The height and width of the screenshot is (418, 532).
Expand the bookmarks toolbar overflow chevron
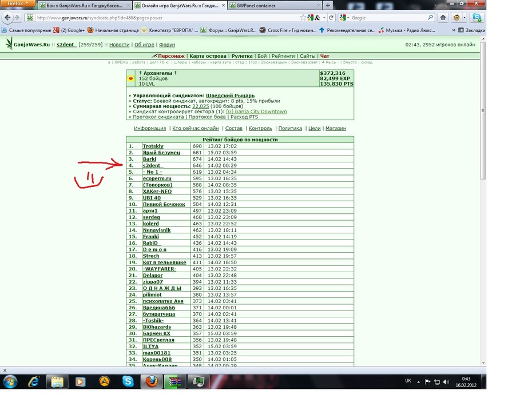tap(454, 30)
